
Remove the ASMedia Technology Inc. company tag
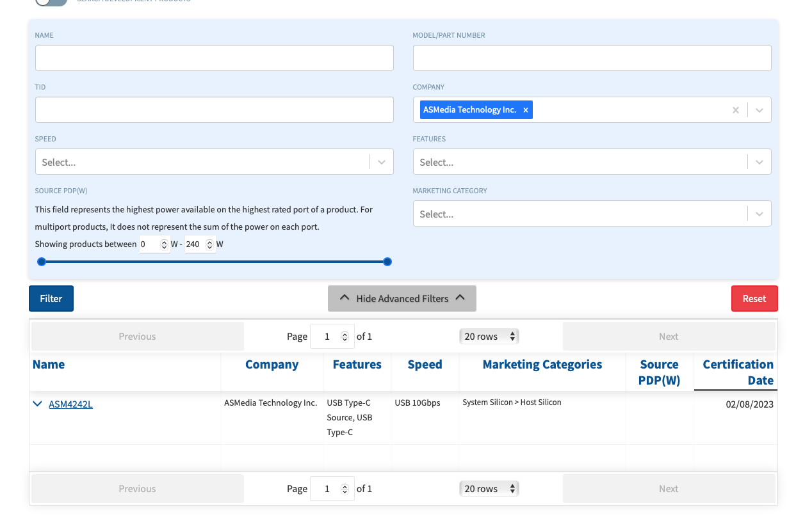click(x=526, y=110)
